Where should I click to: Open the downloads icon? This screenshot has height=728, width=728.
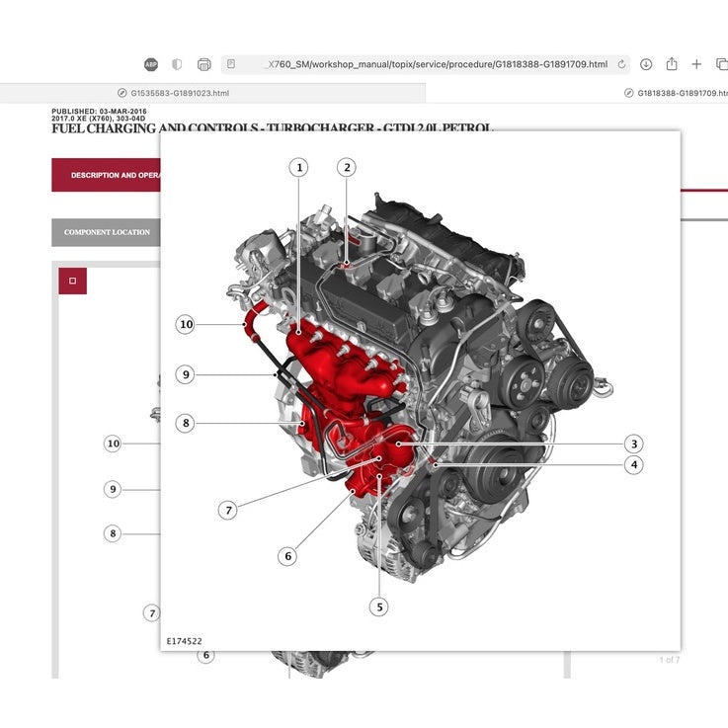pos(646,64)
